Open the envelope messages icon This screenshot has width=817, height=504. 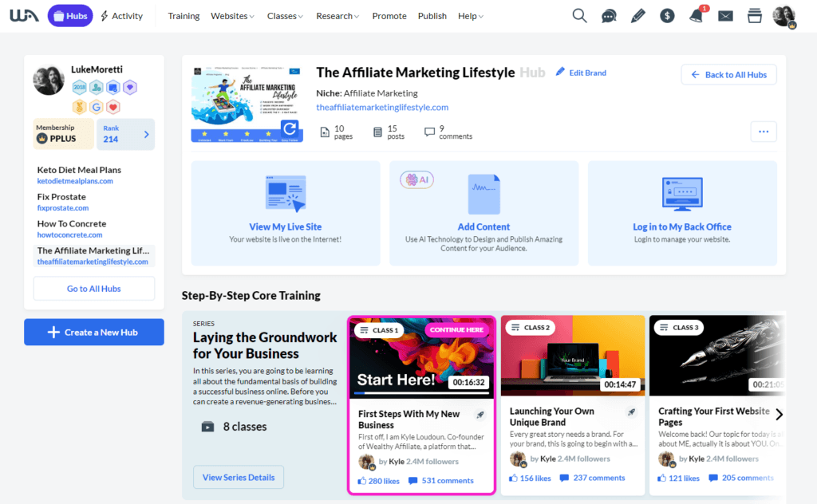click(x=725, y=16)
